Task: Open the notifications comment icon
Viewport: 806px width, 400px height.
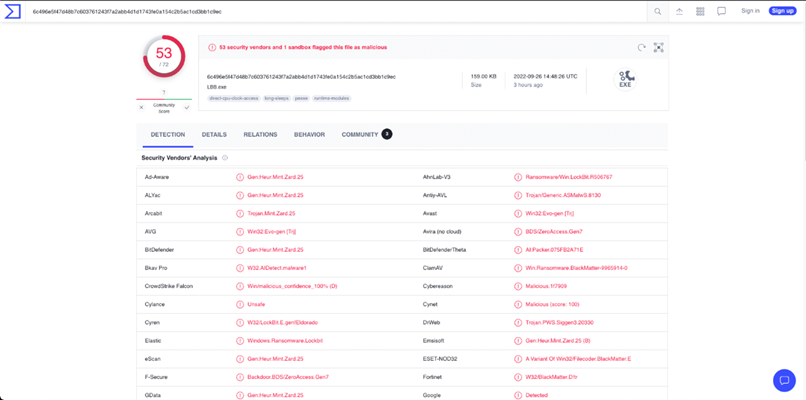Action: [721, 11]
